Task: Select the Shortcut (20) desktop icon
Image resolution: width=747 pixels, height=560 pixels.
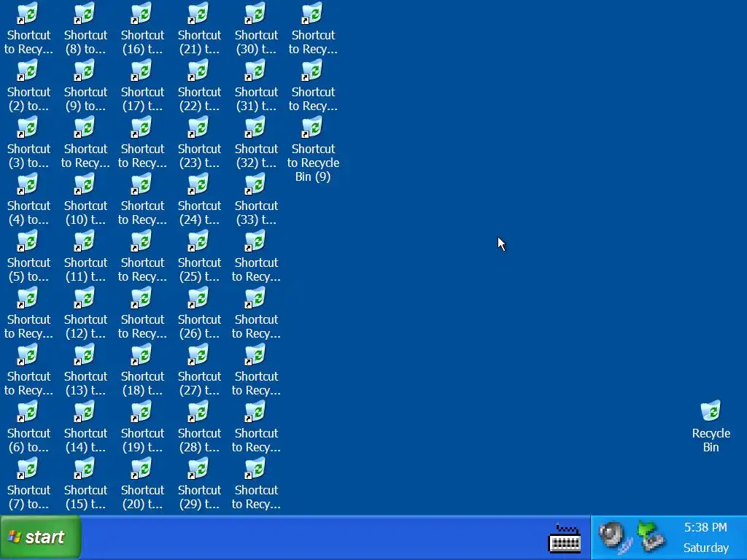Action: pyautogui.click(x=142, y=484)
